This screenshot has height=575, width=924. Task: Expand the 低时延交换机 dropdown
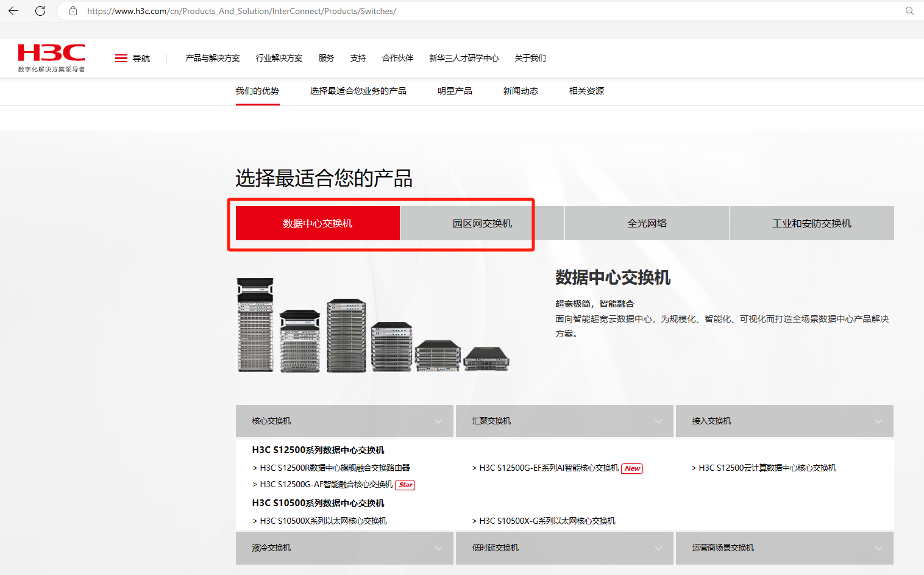pos(564,548)
